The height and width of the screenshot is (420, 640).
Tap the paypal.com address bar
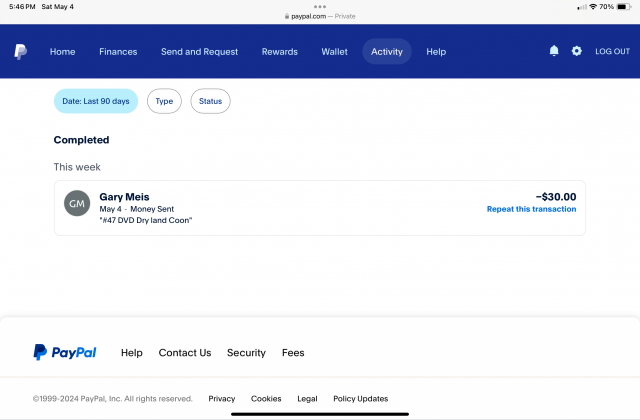[320, 16]
